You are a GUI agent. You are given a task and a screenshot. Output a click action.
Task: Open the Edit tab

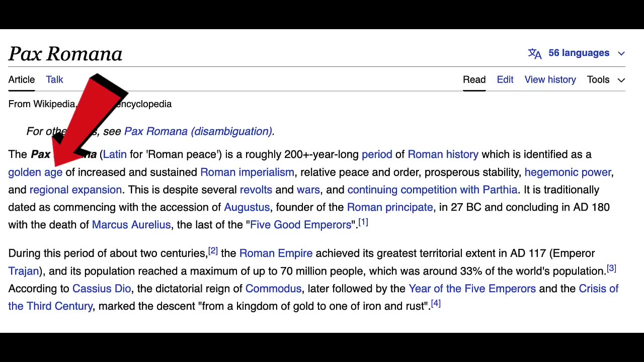[505, 80]
